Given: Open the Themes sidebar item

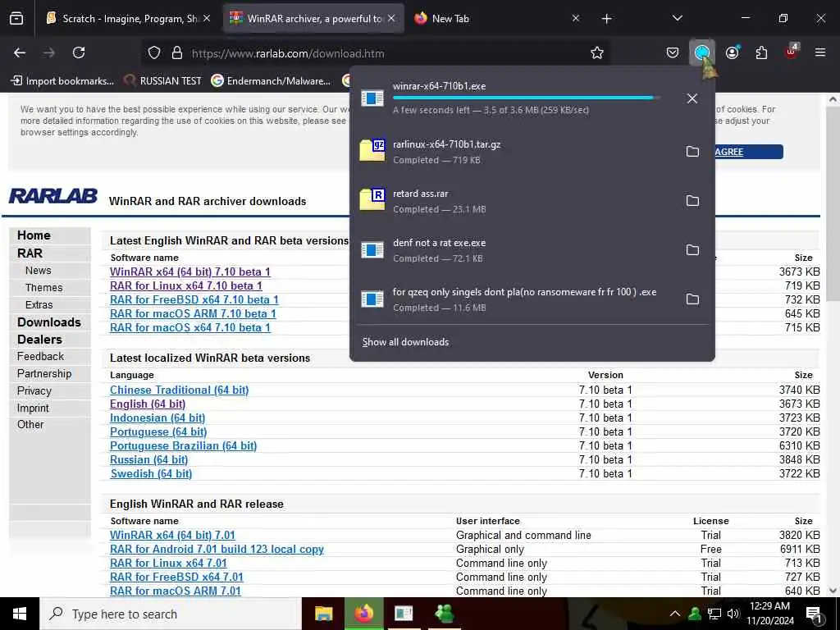Looking at the screenshot, I should (x=44, y=288).
